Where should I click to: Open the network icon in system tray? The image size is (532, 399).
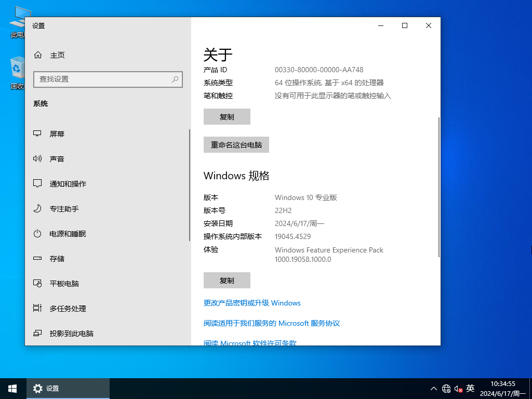pyautogui.click(x=446, y=388)
